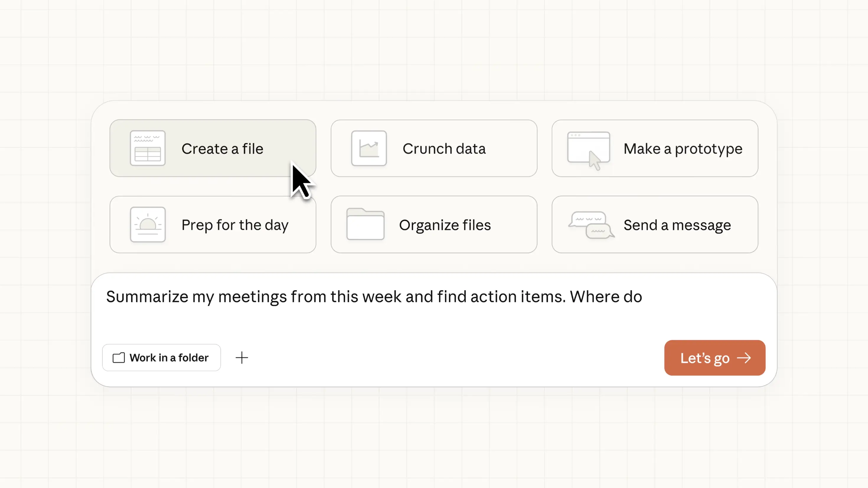Click the plus icon to add an attachment
This screenshot has height=488, width=868.
click(x=242, y=358)
